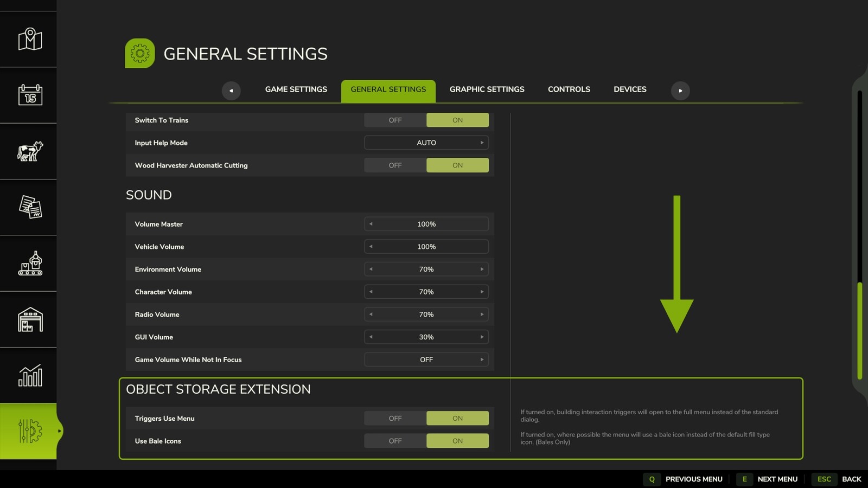Click the General Settings gear icon in the header
Screen dimensions: 868x488
140,53
